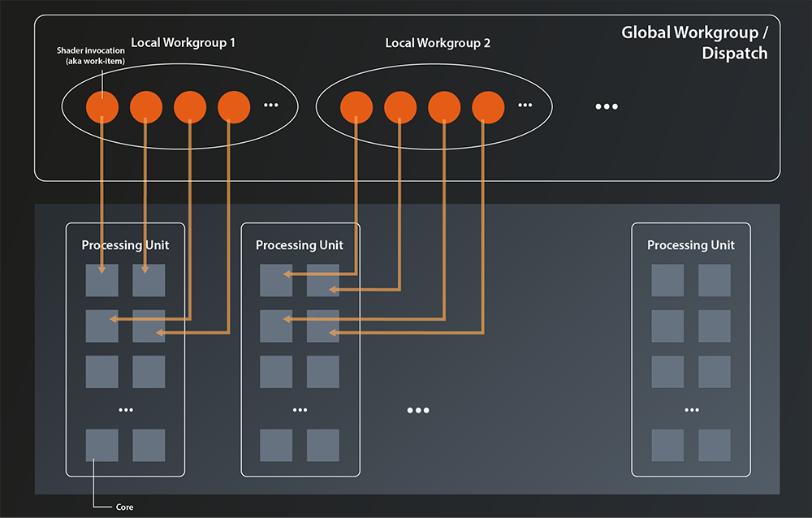Click the middle Processing Unit label
The width and height of the screenshot is (812, 518).
[300, 244]
